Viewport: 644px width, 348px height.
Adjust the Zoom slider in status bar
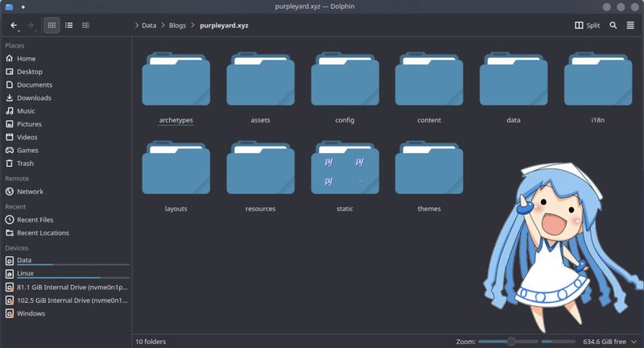coord(510,342)
